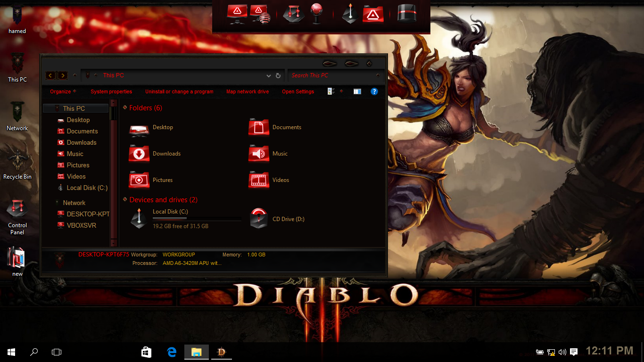Select Pictures in the navigation pane
The image size is (644, 362).
coord(78,165)
